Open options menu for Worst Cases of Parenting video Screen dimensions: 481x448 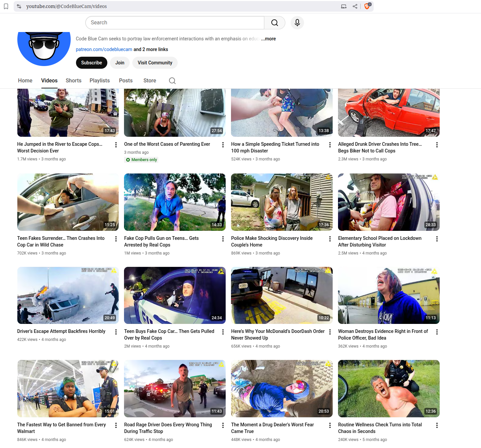tap(223, 145)
